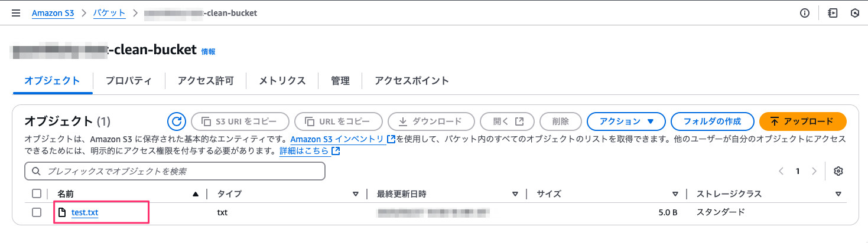This screenshot has width=868, height=243.
Task: Switch to the プロパティ tab
Action: [128, 81]
